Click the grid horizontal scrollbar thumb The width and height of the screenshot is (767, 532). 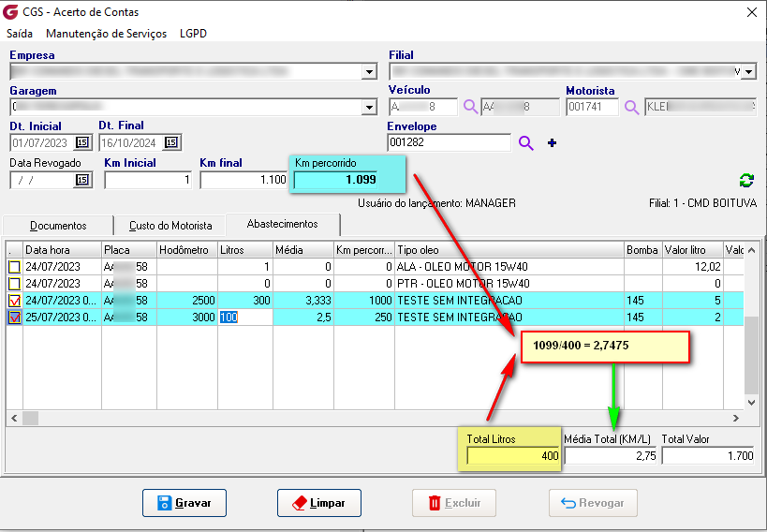pos(30,418)
